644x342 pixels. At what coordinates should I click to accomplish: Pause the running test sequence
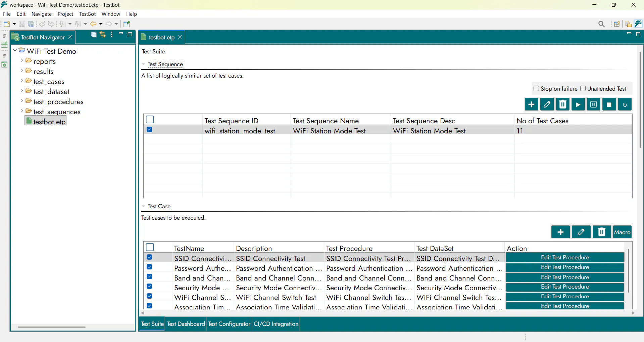[x=593, y=104]
